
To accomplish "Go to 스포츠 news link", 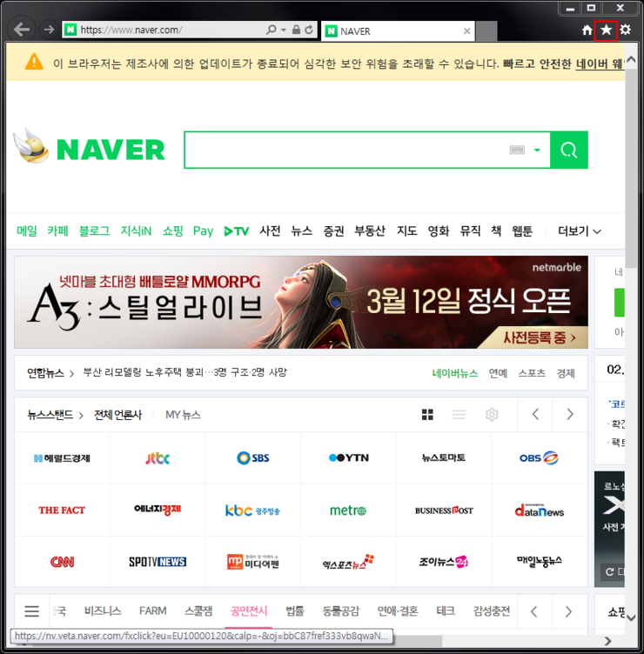I will (532, 373).
